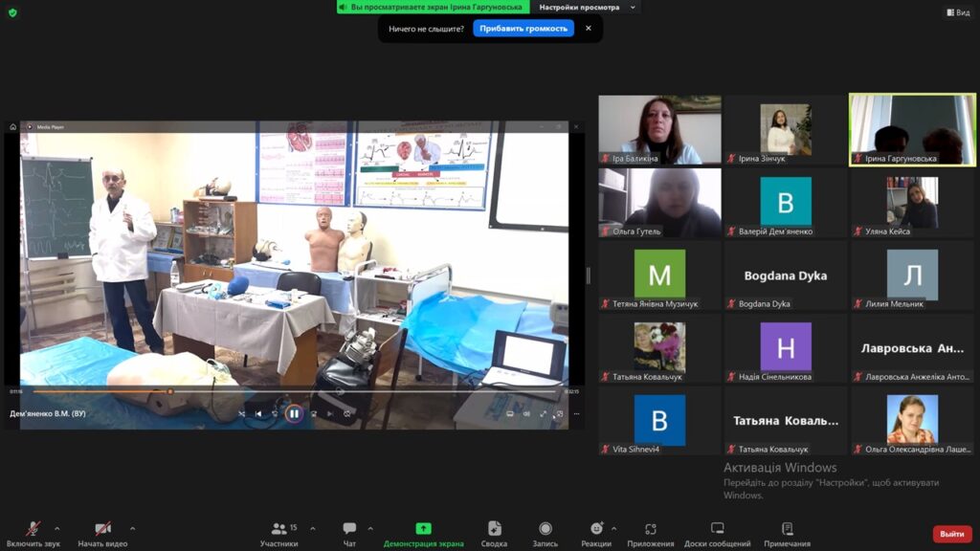Pause the shared video playback

click(294, 414)
